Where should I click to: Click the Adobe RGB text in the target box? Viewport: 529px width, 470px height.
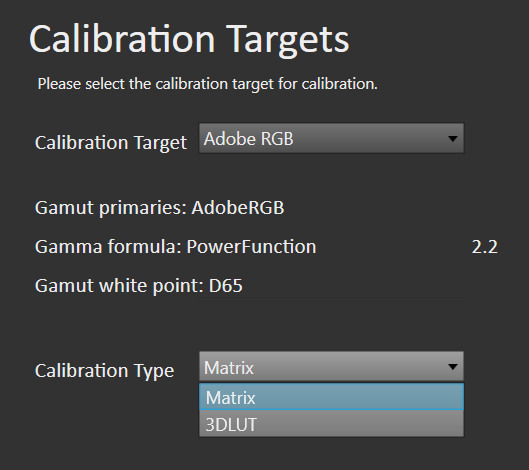pyautogui.click(x=249, y=139)
